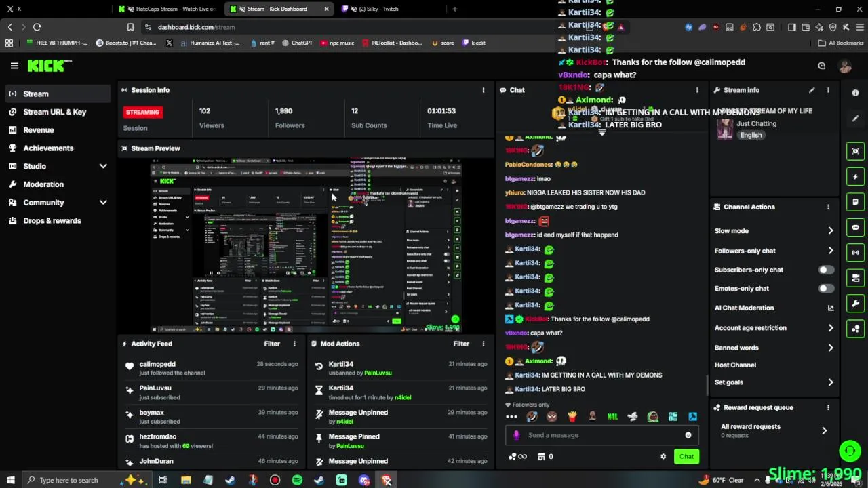
Task: Open the right-rail chat bubble shortcut
Action: pos(856,227)
